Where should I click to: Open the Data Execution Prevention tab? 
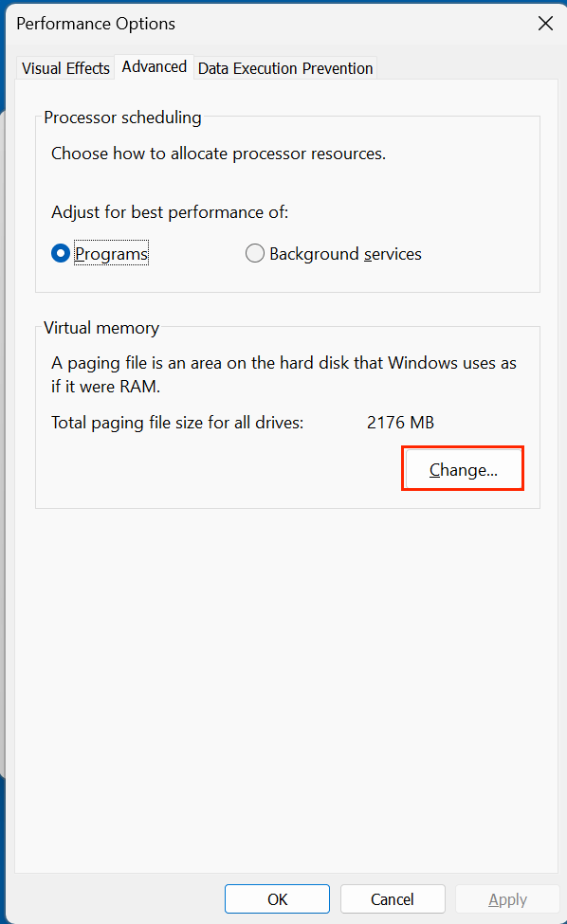(284, 67)
